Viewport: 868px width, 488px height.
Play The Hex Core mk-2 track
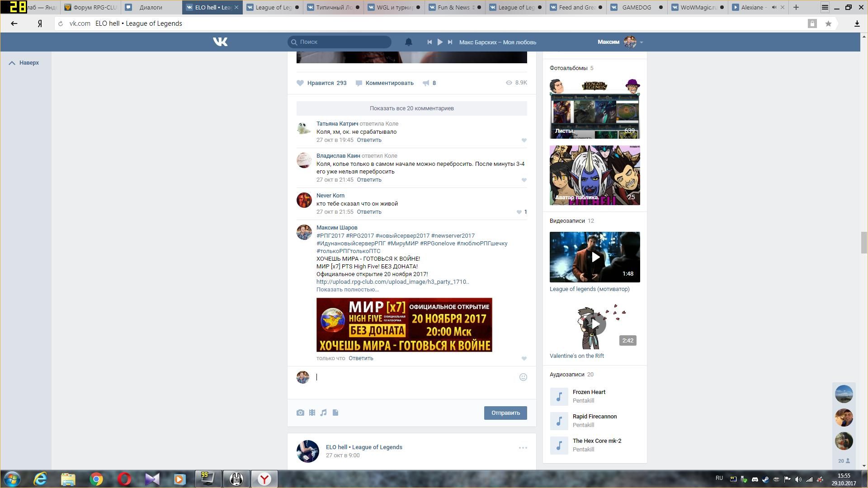pyautogui.click(x=559, y=446)
